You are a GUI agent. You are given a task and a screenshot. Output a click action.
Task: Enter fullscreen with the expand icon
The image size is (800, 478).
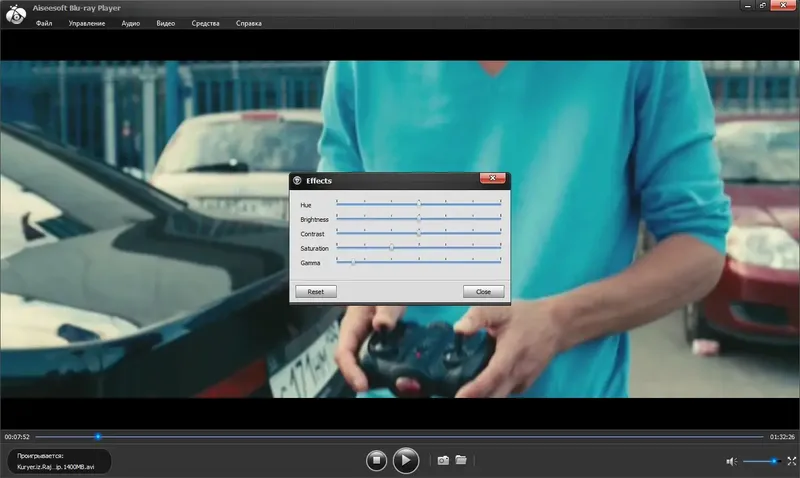coord(792,461)
